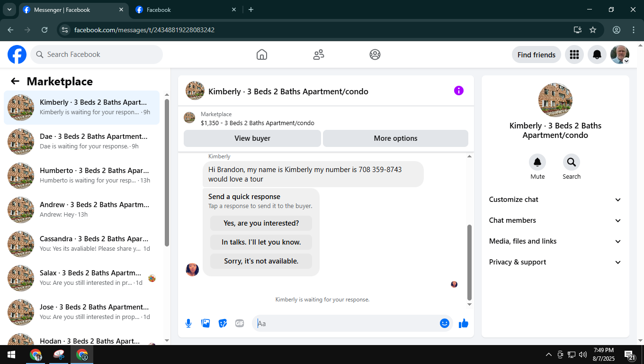644x364 pixels.
Task: Search in conversation magnifier icon
Action: (572, 162)
